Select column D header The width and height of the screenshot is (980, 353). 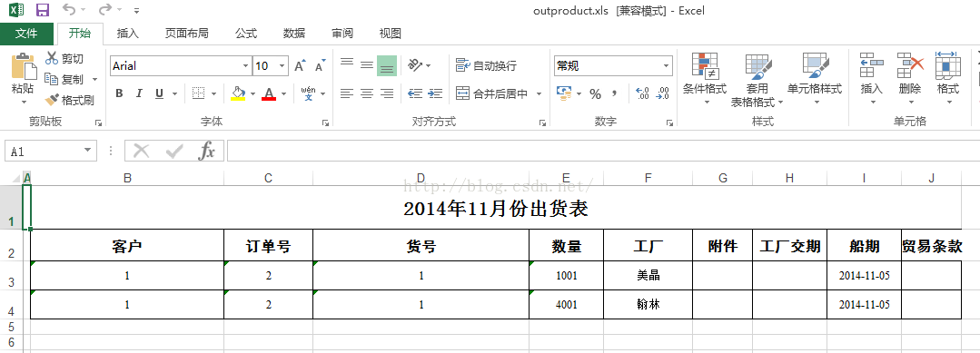click(x=421, y=178)
